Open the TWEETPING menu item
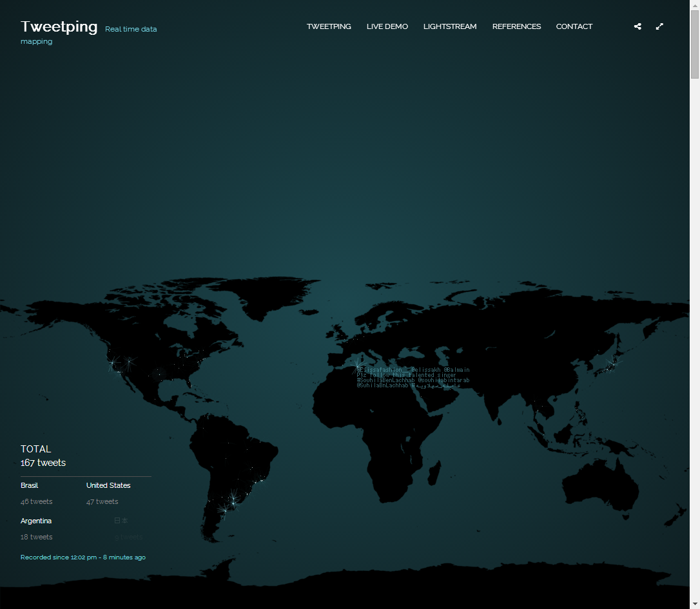Image resolution: width=700 pixels, height=609 pixels. [x=329, y=27]
